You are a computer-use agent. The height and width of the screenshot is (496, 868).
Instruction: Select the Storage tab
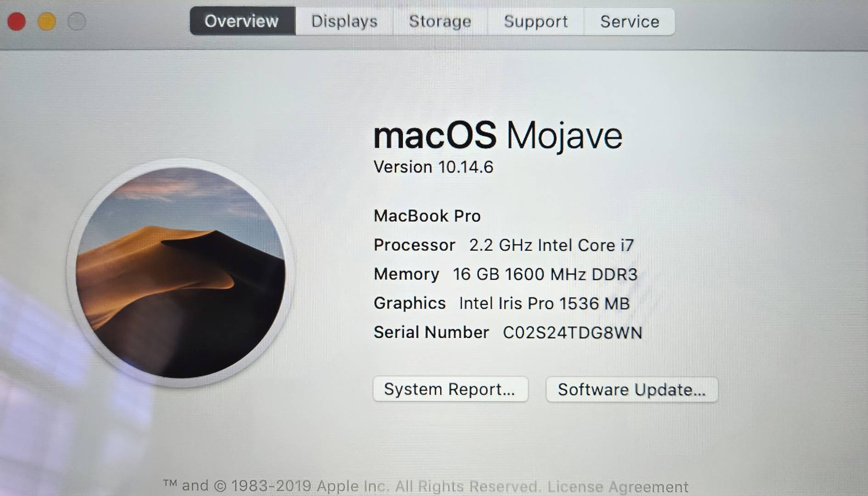(x=440, y=21)
